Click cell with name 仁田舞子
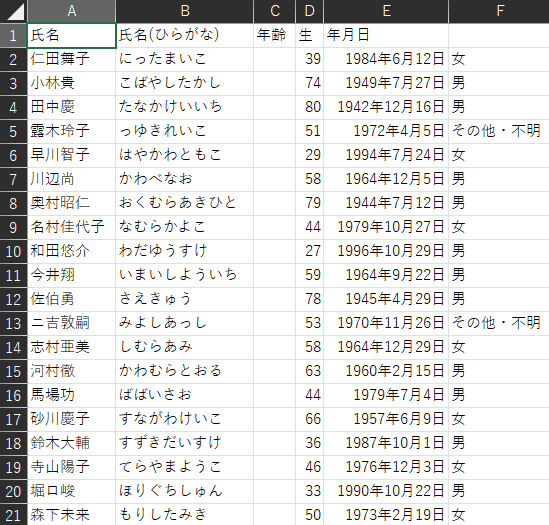The width and height of the screenshot is (549, 525). (71, 59)
